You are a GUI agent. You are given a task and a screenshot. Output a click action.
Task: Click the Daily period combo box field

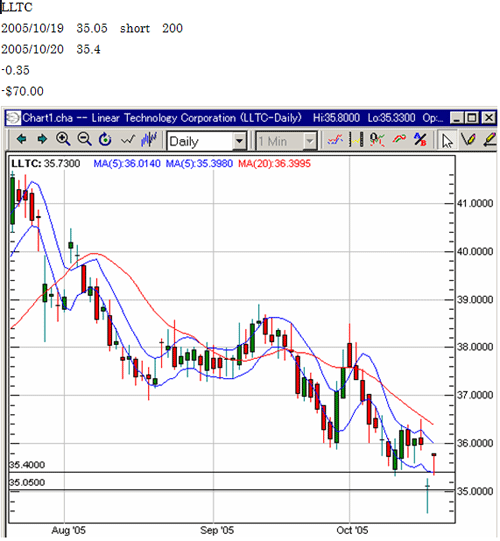tap(206, 141)
